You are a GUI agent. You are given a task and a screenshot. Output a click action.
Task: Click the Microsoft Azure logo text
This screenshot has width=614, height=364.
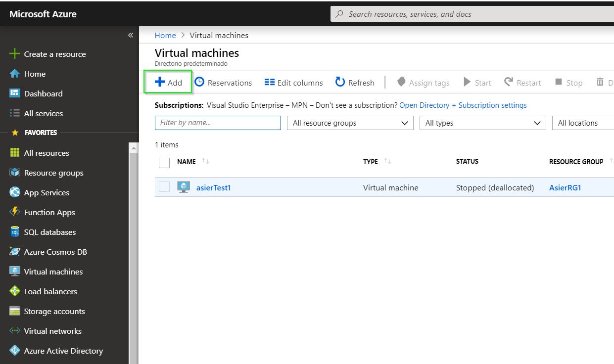tap(43, 14)
